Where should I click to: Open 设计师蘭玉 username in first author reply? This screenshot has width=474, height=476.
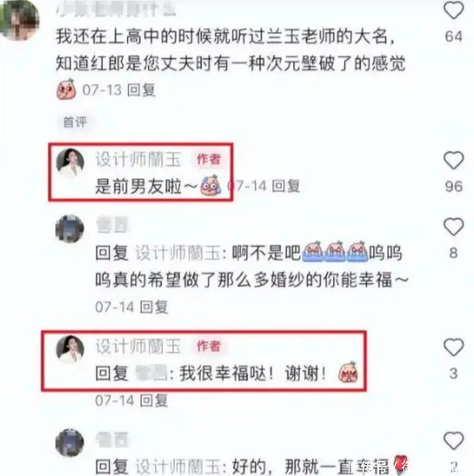pos(138,159)
